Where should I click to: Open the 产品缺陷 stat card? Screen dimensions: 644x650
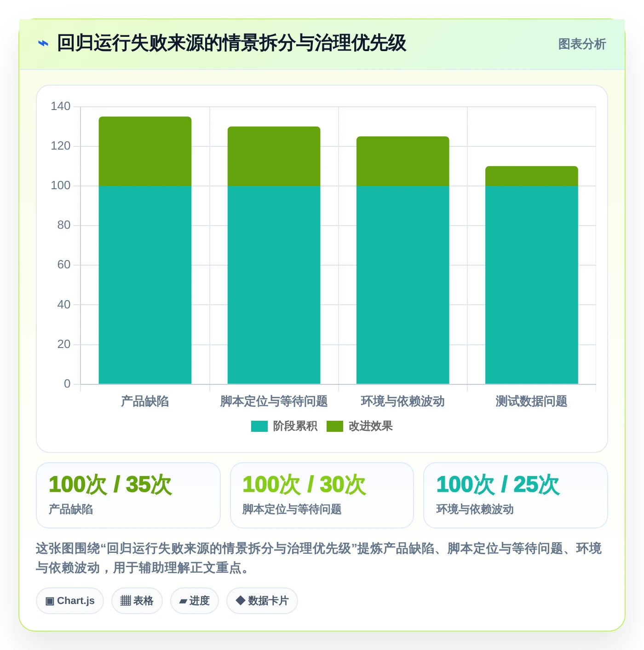click(x=128, y=495)
